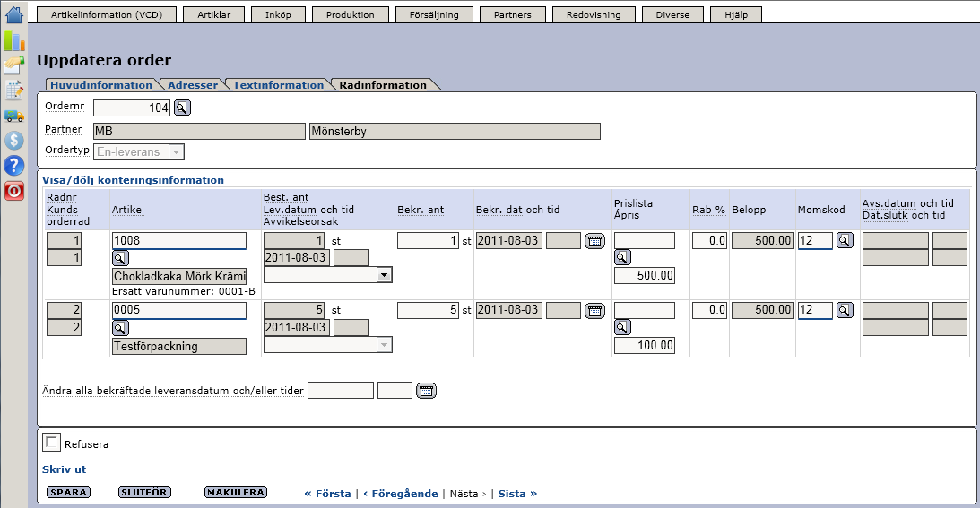Expand Avvikelseorsak dropdown for article 0005
Image resolution: width=980 pixels, height=508 pixels.
coord(327,345)
